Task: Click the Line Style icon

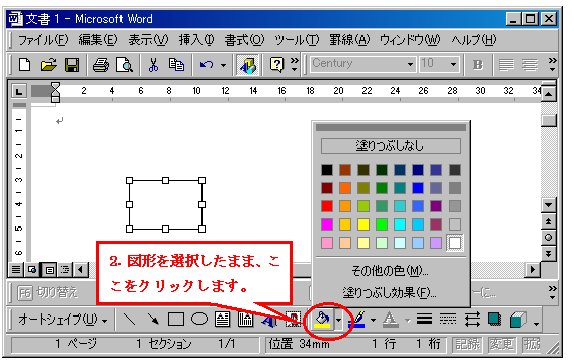Action: (424, 319)
